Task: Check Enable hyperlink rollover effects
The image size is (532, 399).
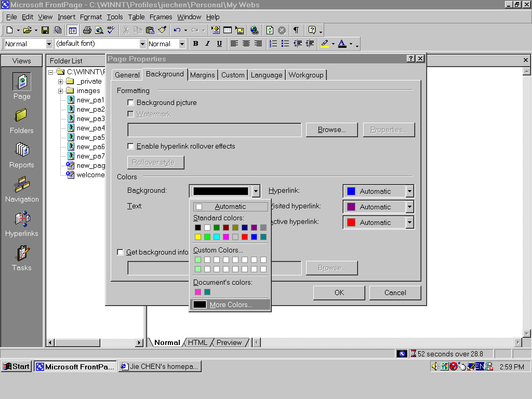Action: [131, 147]
